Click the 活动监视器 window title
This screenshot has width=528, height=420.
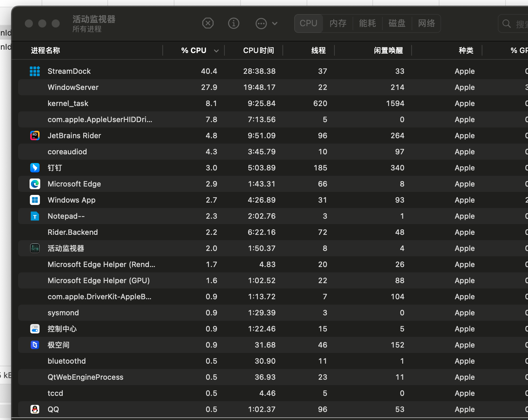pos(94,19)
